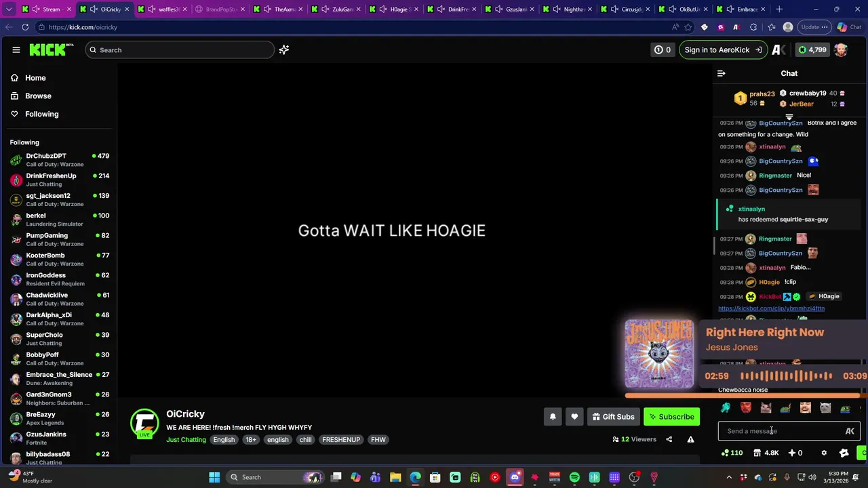Open the kickbot clip link in chat

(771, 308)
